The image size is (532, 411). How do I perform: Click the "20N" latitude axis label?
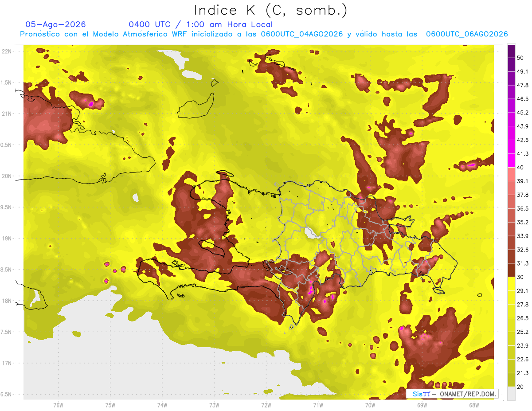(x=7, y=176)
